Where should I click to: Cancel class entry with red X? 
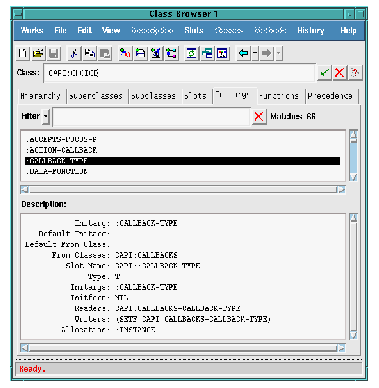(340, 72)
